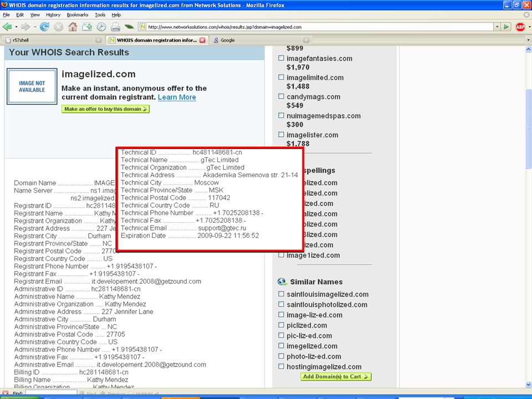Click the Billing ID hc281148681-cn line

[x=71, y=372]
